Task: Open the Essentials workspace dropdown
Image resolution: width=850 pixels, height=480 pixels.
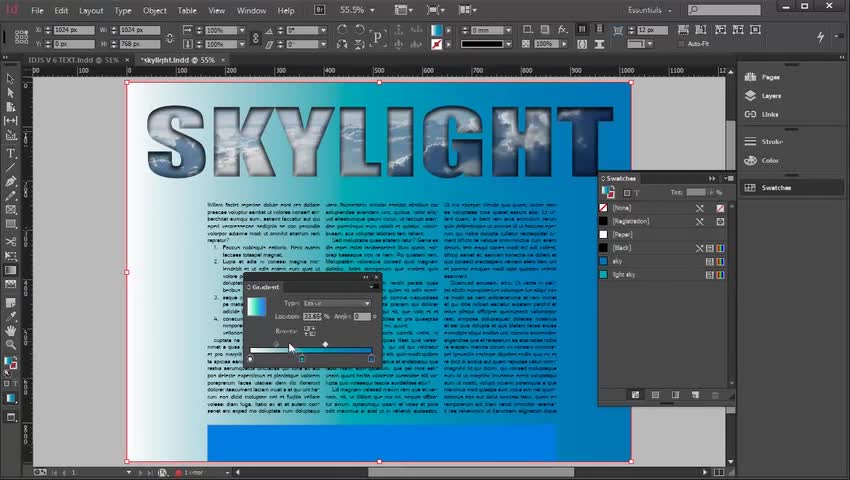Action: (x=649, y=10)
